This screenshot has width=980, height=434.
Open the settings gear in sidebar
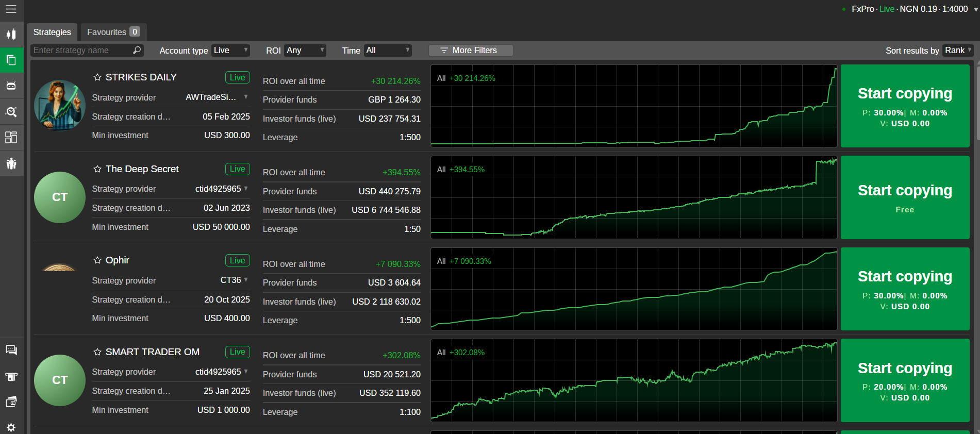tap(11, 427)
